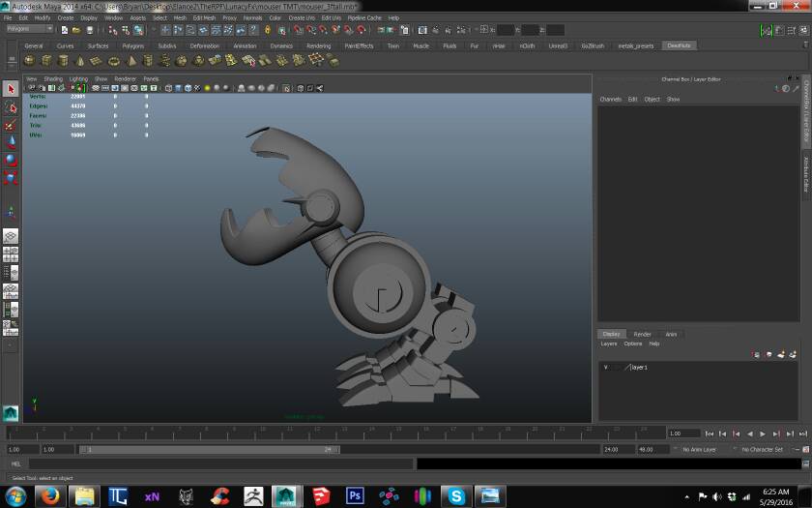812x508 pixels.
Task: Open the Polygons menu set dropdown
Action: point(29,29)
